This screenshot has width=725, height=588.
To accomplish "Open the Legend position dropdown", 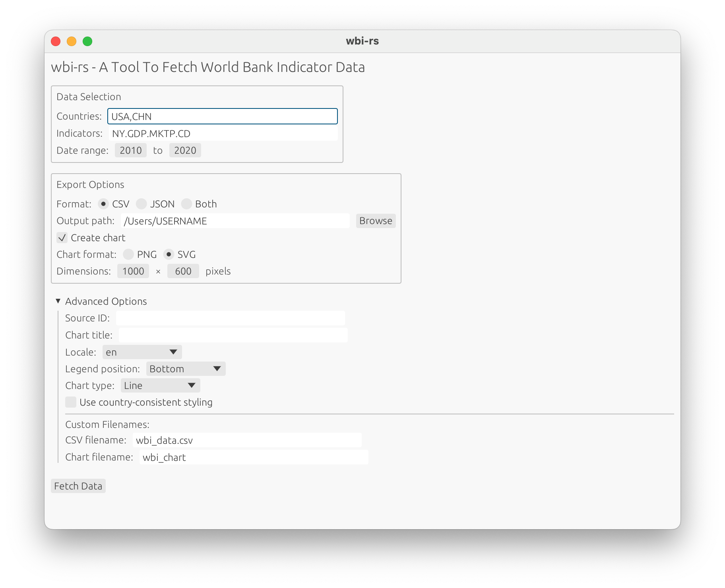I will [x=186, y=369].
